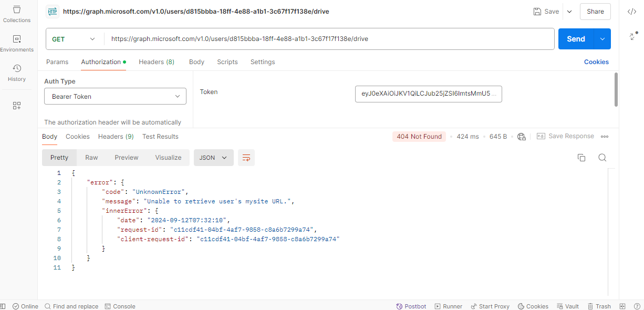This screenshot has width=644, height=310.
Task: Click Start Proxy in status bar
Action: click(x=490, y=306)
